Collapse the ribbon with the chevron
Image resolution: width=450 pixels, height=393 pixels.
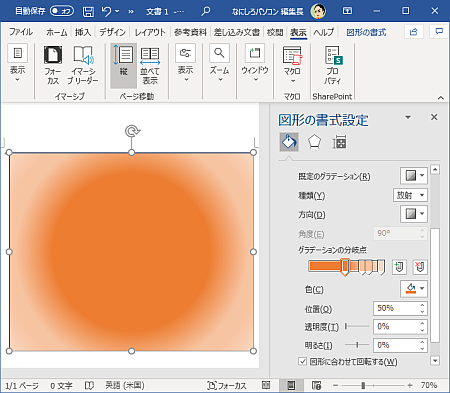coord(441,98)
